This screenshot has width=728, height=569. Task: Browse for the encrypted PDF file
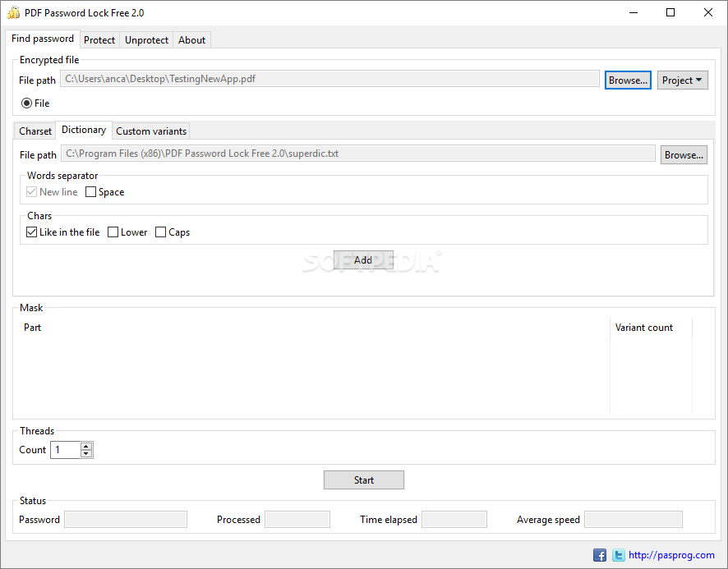coord(628,80)
